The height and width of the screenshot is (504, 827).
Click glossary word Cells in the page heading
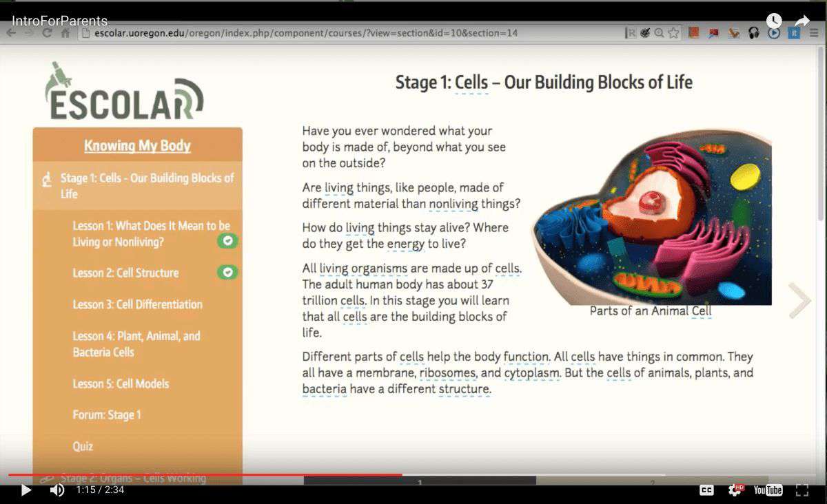coord(471,83)
